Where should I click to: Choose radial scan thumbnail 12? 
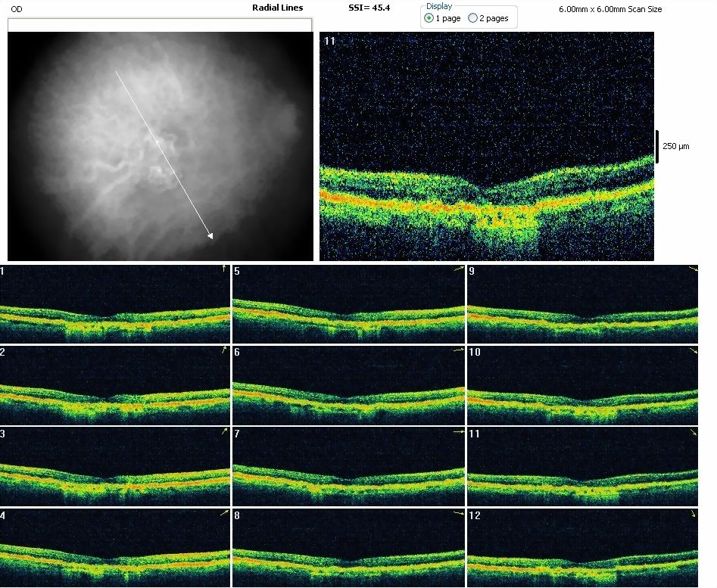tap(582, 547)
